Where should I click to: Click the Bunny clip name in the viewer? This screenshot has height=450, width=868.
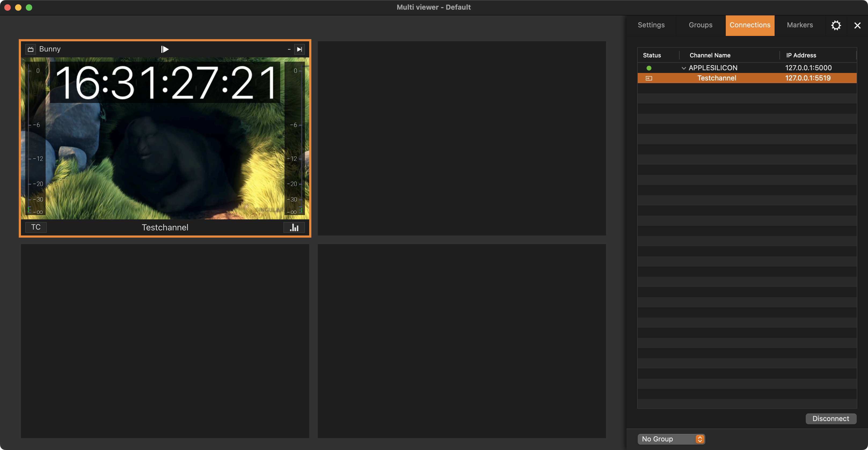(x=50, y=49)
